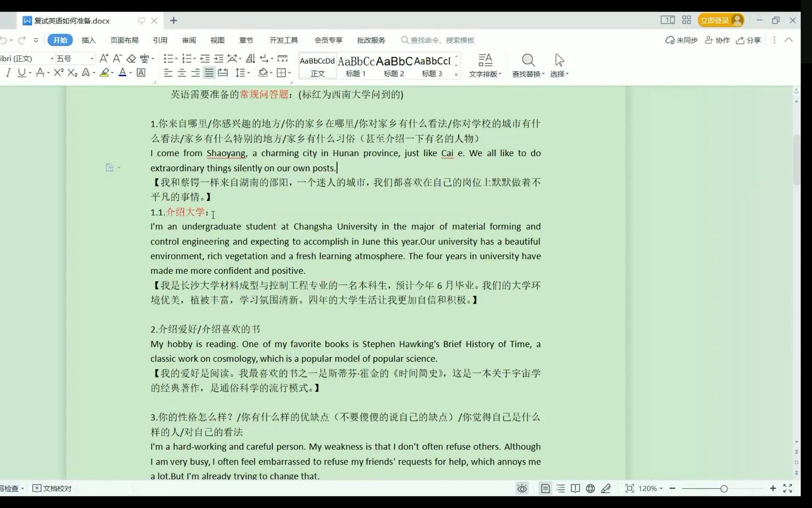This screenshot has width=812, height=508.
Task: Toggle strikethrough formatting
Action: coord(40,72)
